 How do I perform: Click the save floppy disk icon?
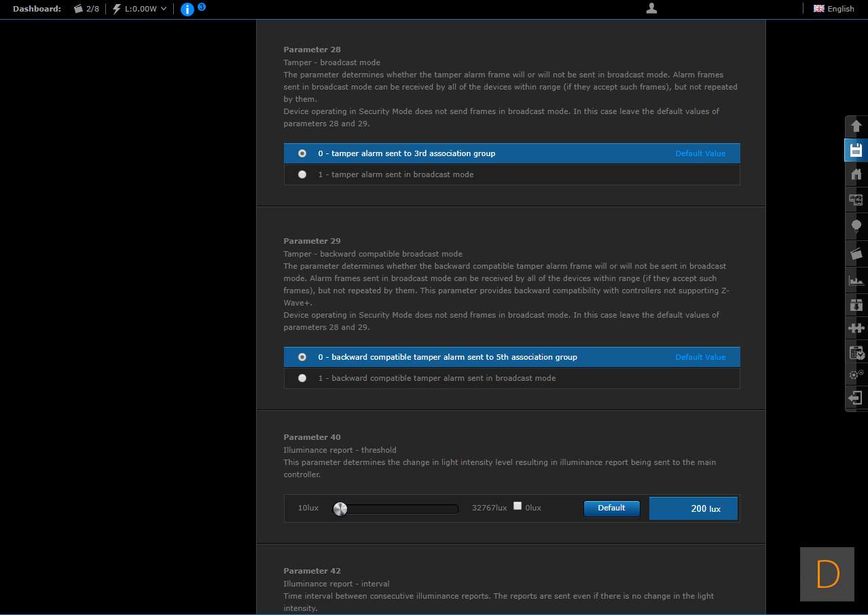856,150
